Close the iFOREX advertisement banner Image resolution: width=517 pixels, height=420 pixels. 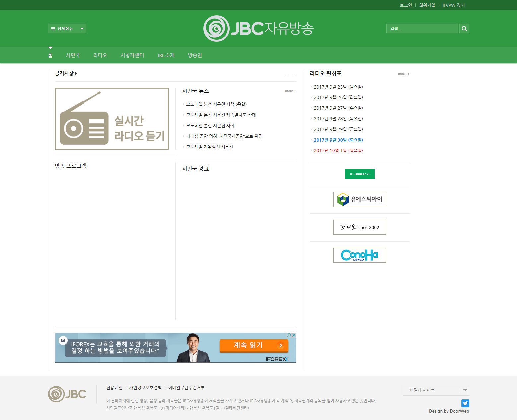tap(294, 335)
